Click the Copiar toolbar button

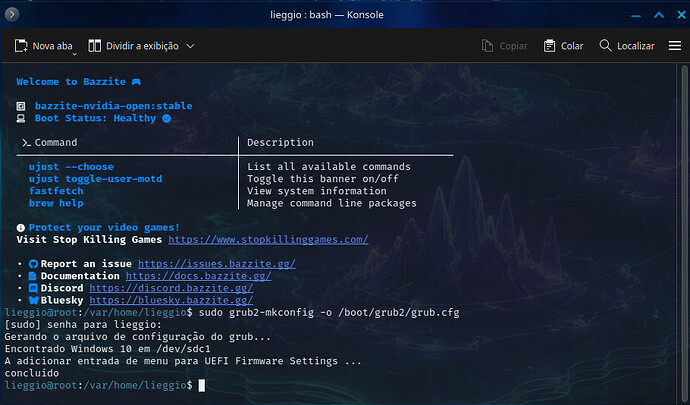pos(504,46)
